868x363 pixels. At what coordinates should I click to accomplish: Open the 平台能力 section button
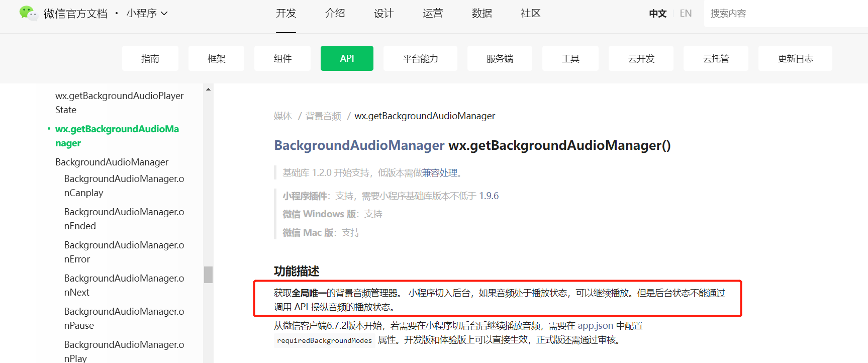tap(420, 58)
